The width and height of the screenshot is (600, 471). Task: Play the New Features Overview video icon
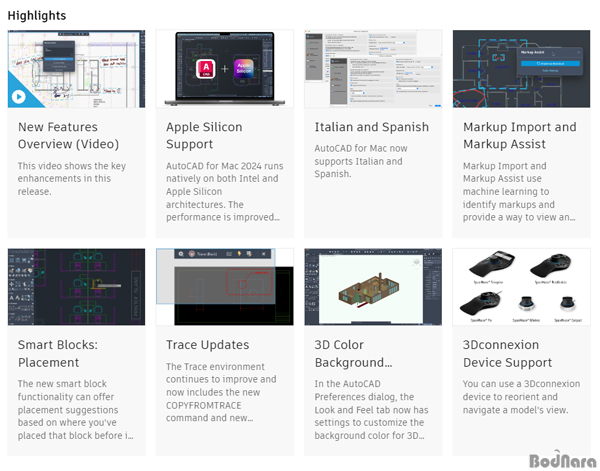[x=18, y=96]
